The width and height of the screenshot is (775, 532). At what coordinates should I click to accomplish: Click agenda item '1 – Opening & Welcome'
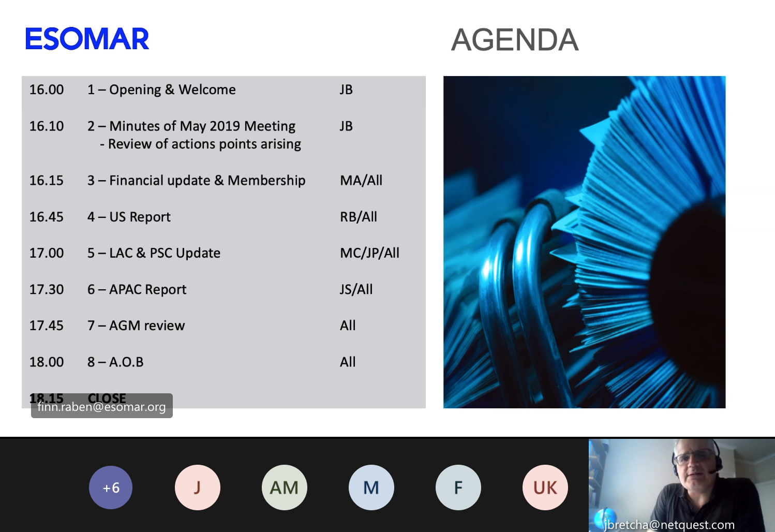point(161,90)
